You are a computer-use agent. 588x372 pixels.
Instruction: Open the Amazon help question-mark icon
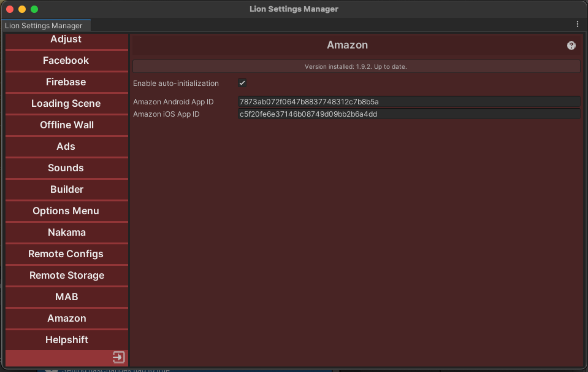tap(571, 45)
